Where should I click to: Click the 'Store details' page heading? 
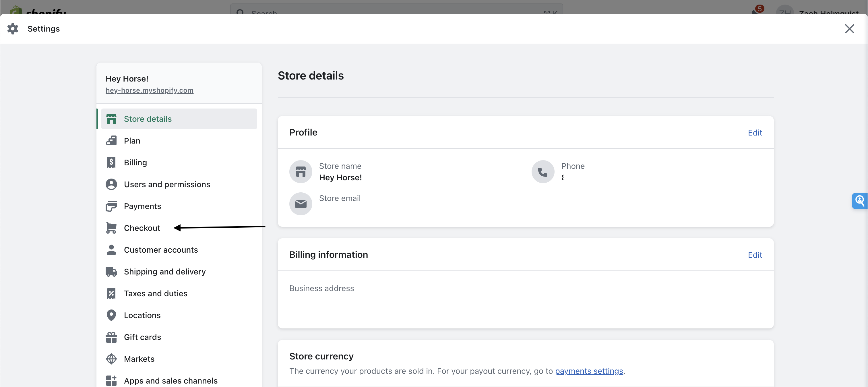tap(311, 76)
